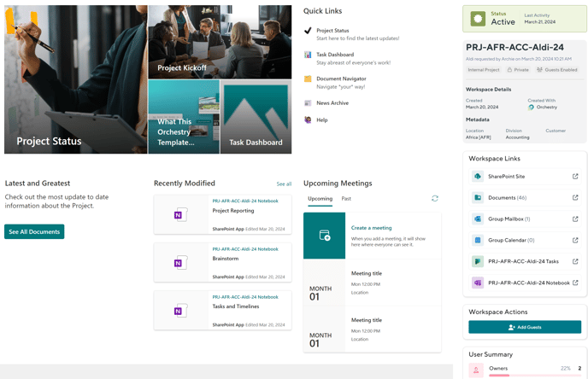588x379 pixels.
Task: Open the Project Reporting OneNote thumbnail
Action: coord(180,215)
